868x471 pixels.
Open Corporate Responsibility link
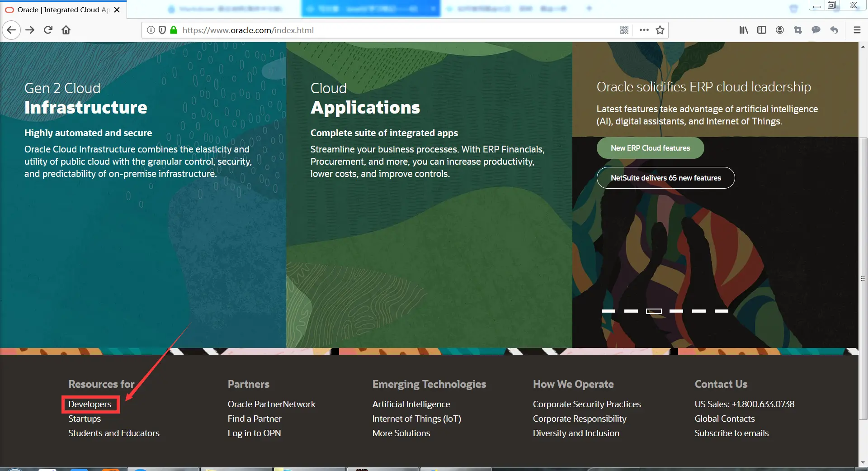click(x=580, y=419)
